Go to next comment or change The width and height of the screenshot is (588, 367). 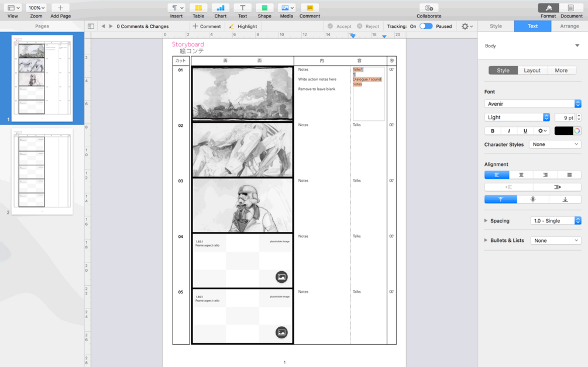click(x=111, y=26)
